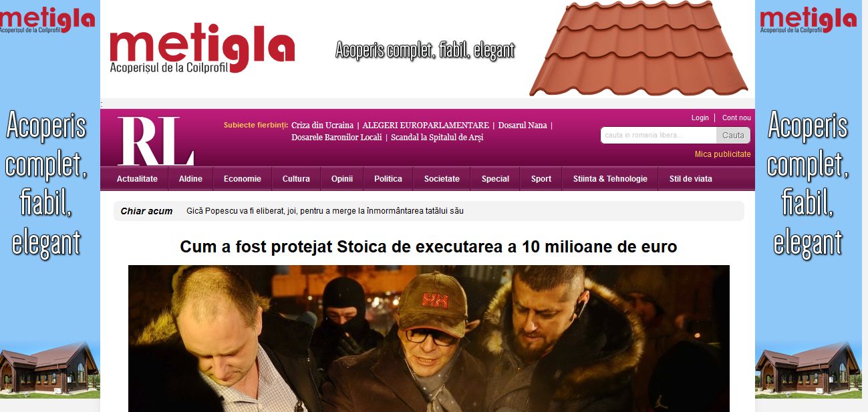Click the Cauta search button
Screen dimensions: 868x412
(x=733, y=136)
